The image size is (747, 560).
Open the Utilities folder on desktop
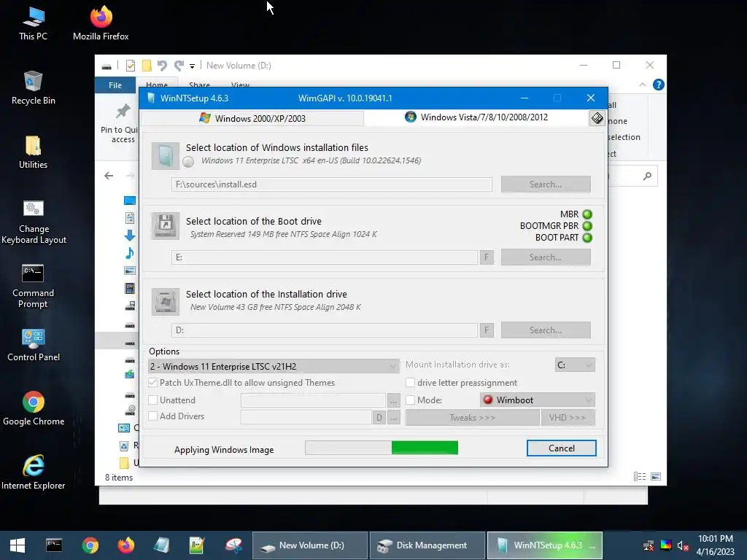pos(33,152)
